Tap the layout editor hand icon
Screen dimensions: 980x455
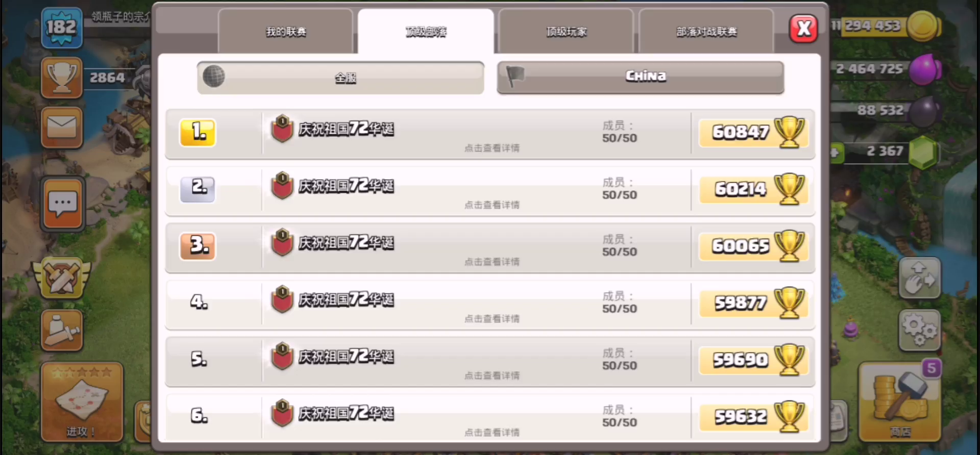click(x=919, y=278)
